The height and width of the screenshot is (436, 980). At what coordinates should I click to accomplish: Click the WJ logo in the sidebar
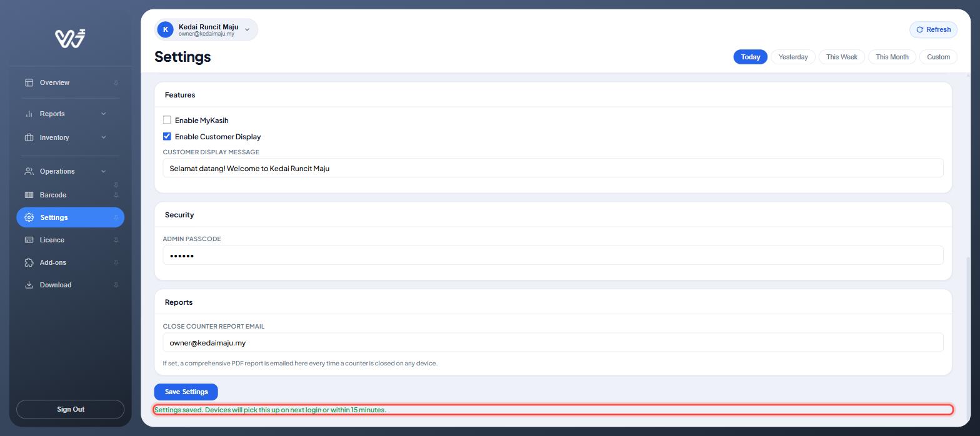coord(70,38)
